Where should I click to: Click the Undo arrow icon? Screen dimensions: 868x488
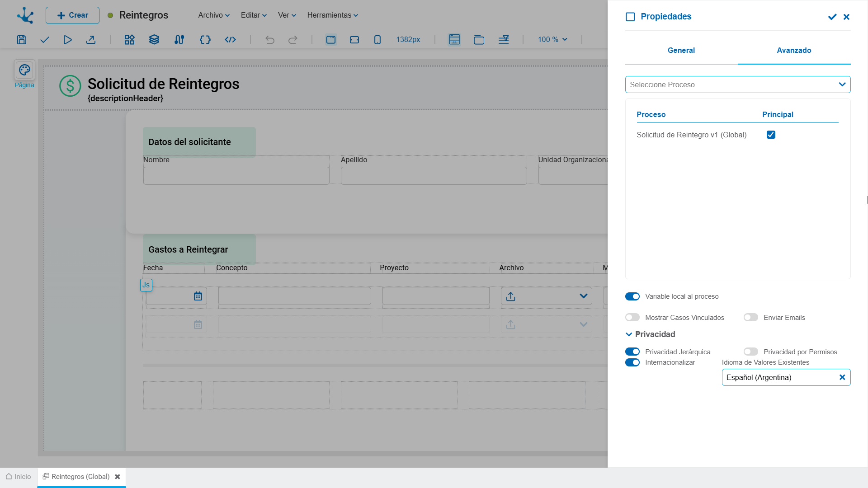[x=270, y=40]
